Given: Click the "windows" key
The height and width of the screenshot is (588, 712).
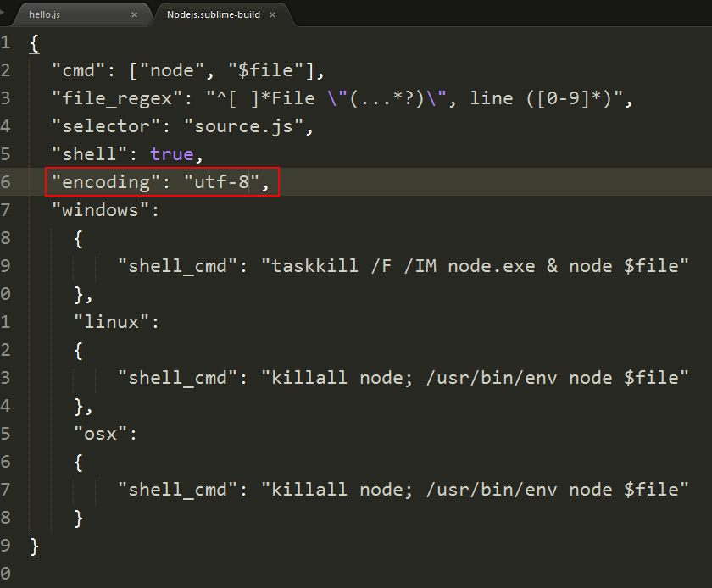Looking at the screenshot, I should [101, 210].
